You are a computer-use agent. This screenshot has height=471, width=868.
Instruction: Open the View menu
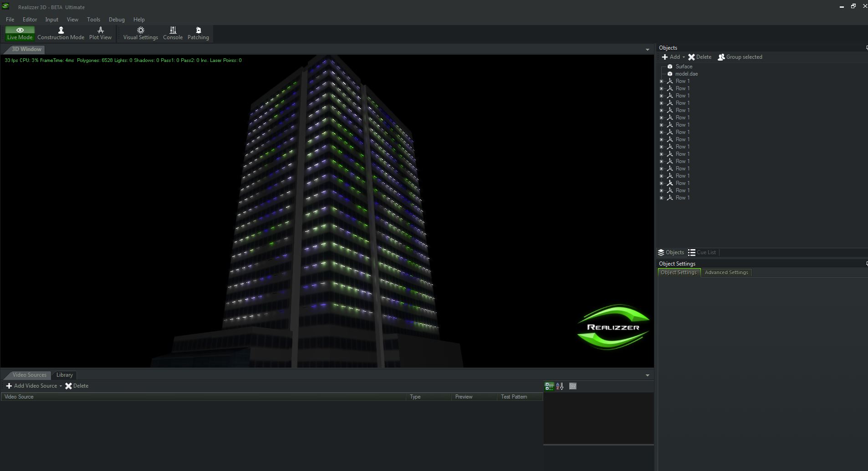coord(72,20)
